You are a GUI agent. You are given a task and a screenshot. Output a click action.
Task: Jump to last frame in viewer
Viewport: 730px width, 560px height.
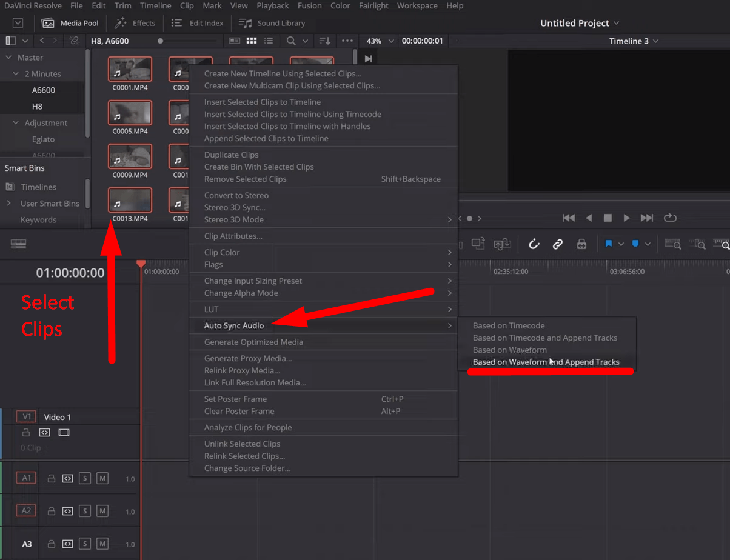click(647, 218)
